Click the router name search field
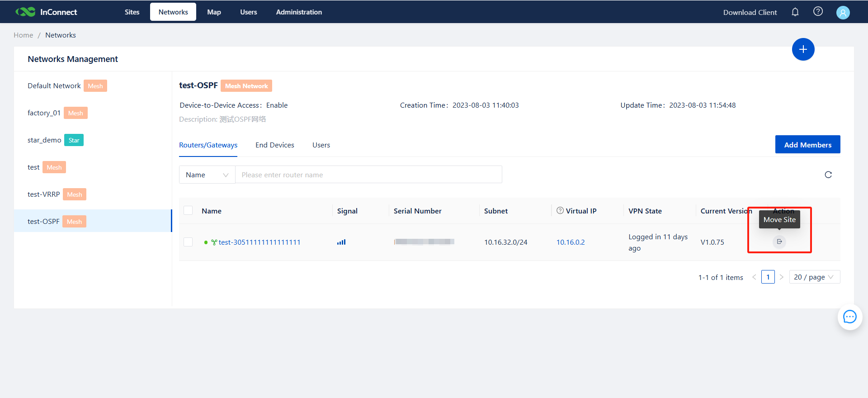 (368, 175)
